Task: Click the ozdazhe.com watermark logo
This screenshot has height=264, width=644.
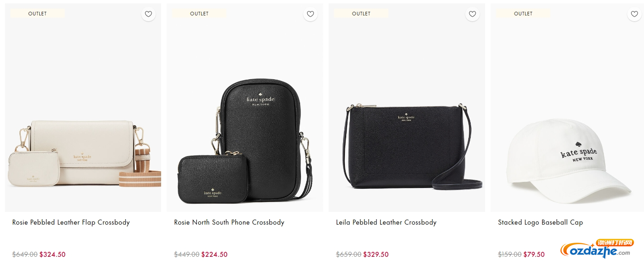Action: pyautogui.click(x=596, y=249)
